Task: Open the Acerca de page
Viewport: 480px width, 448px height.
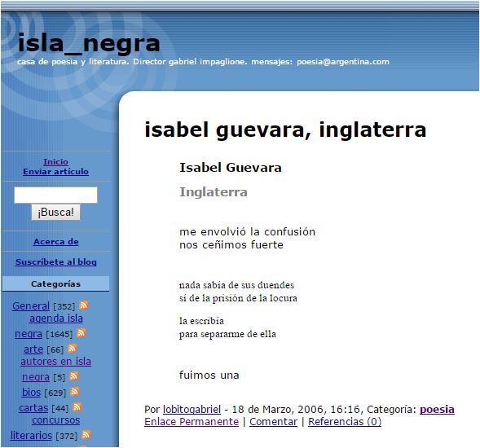Action: tap(56, 241)
